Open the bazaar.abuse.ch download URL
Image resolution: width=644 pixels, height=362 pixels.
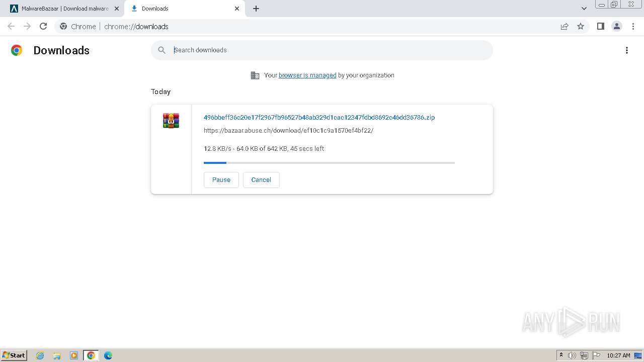[288, 130]
